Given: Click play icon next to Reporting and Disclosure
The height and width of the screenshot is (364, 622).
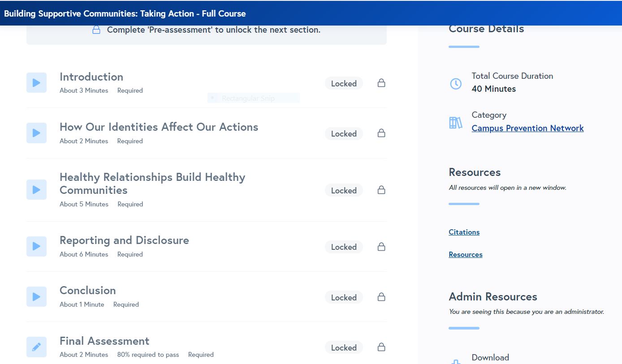Looking at the screenshot, I should 36,246.
